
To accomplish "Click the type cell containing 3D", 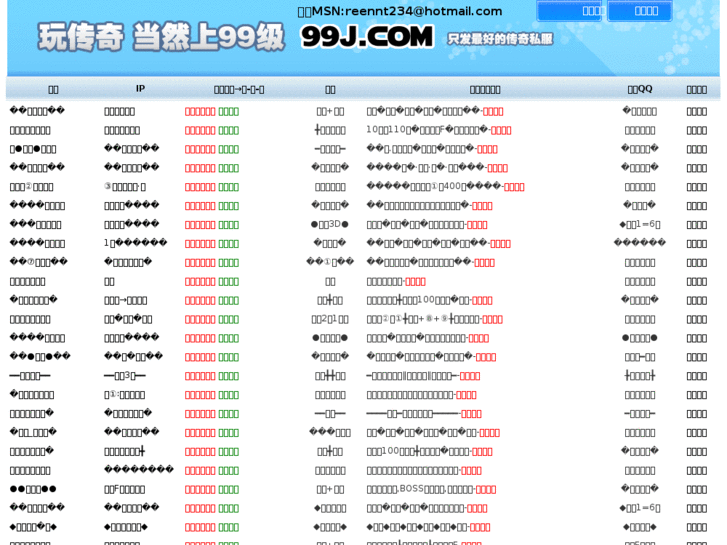I will coord(330,224).
